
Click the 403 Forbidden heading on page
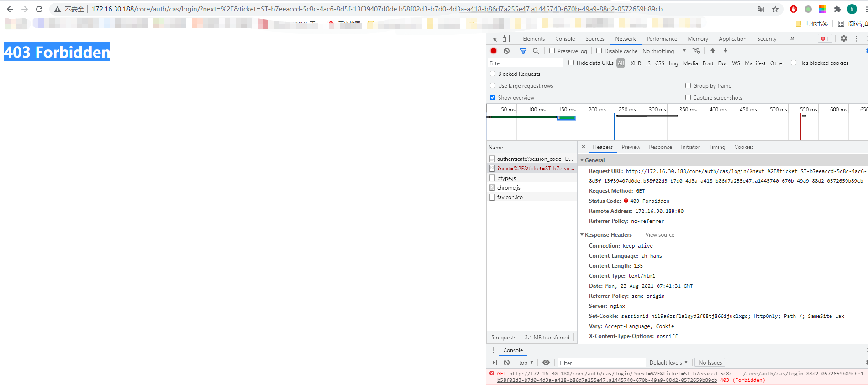57,52
